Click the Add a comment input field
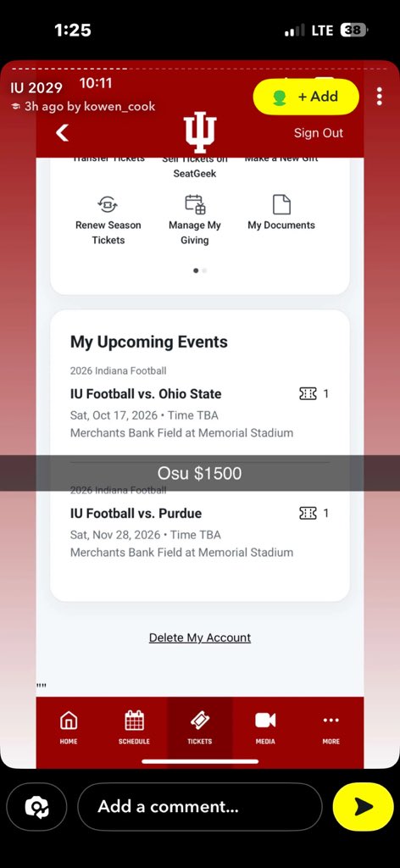400x868 pixels. pos(200,807)
